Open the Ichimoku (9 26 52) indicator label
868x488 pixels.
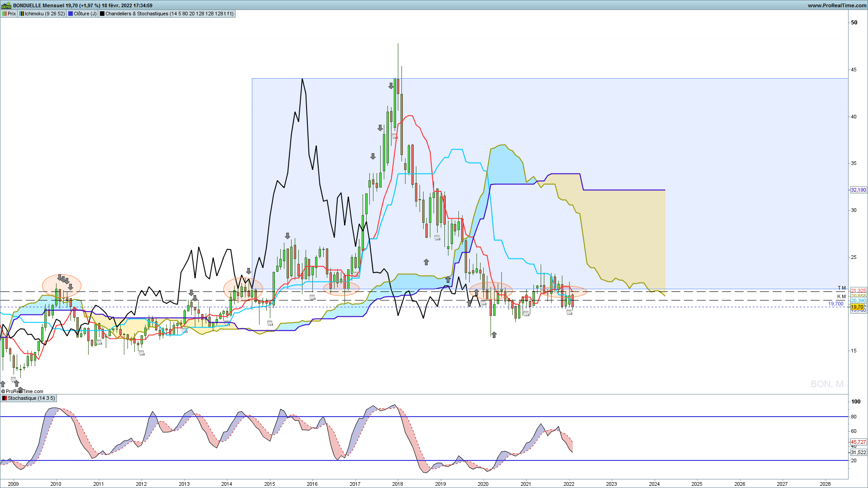tap(42, 14)
